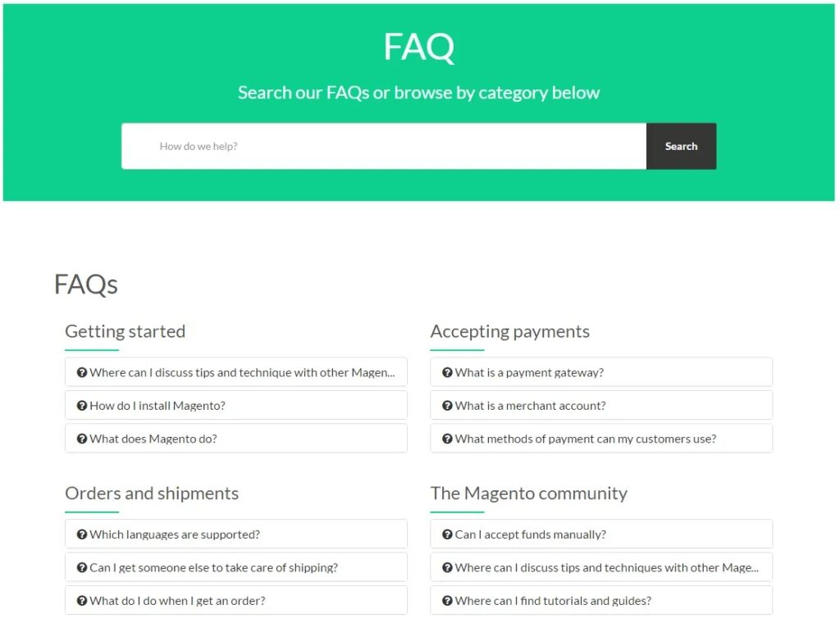Click the question icon beside 'What is a payment gateway?'
Viewport: 840px width, 632px height.
pos(447,373)
